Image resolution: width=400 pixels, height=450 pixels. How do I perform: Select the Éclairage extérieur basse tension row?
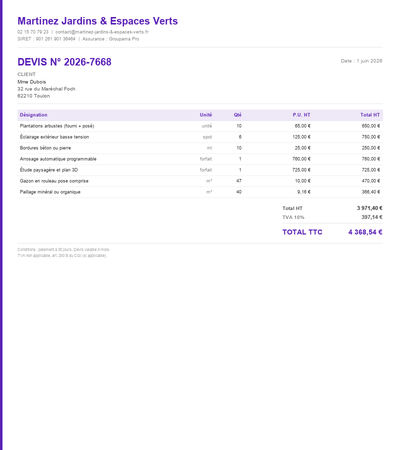(200, 137)
